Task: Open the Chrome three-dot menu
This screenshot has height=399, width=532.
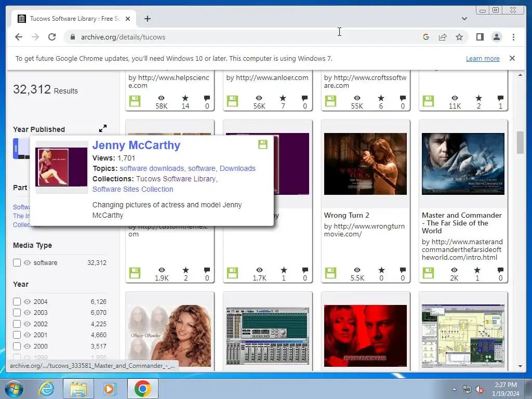Action: (x=513, y=37)
